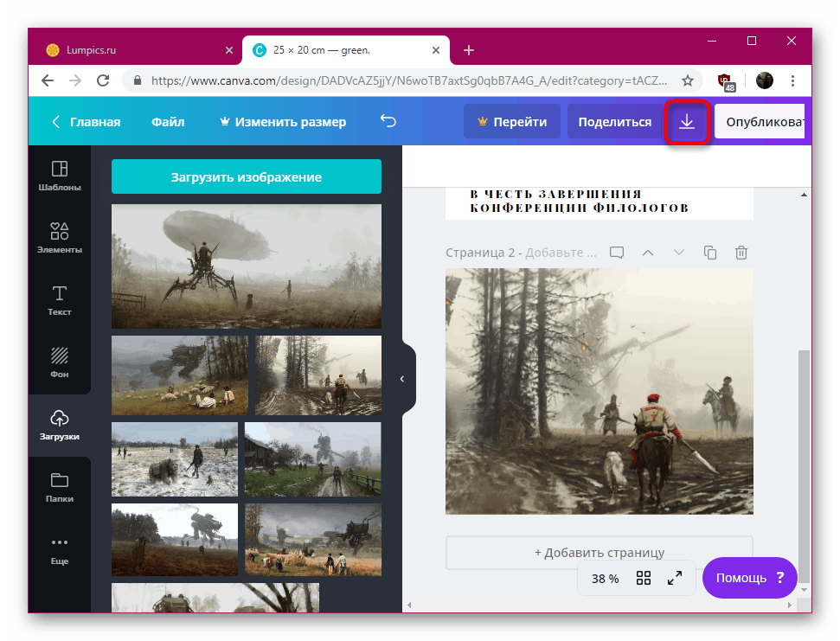Show more options via Еще

(x=60, y=550)
